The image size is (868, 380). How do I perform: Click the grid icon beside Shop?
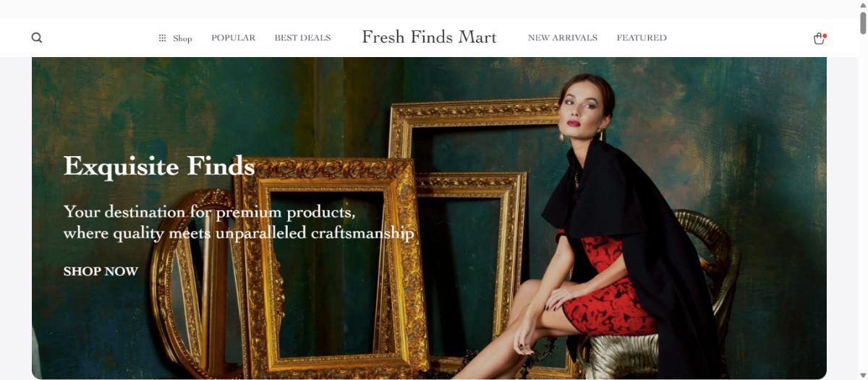[162, 38]
